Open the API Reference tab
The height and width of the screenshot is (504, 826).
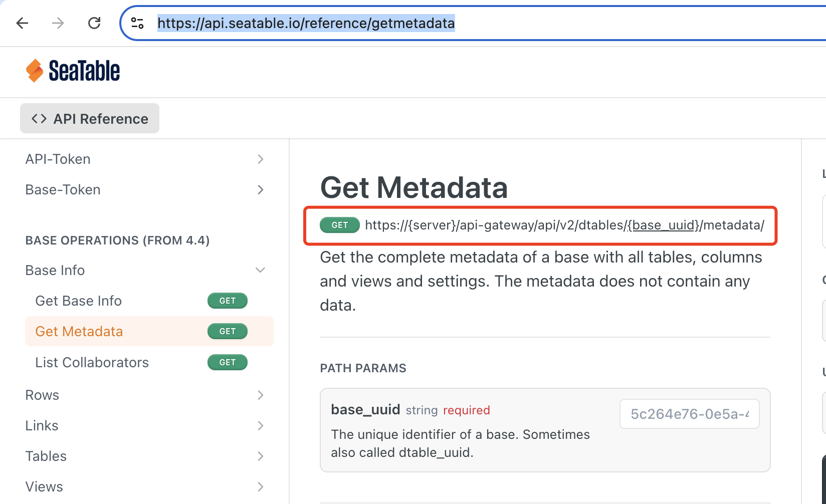[90, 119]
